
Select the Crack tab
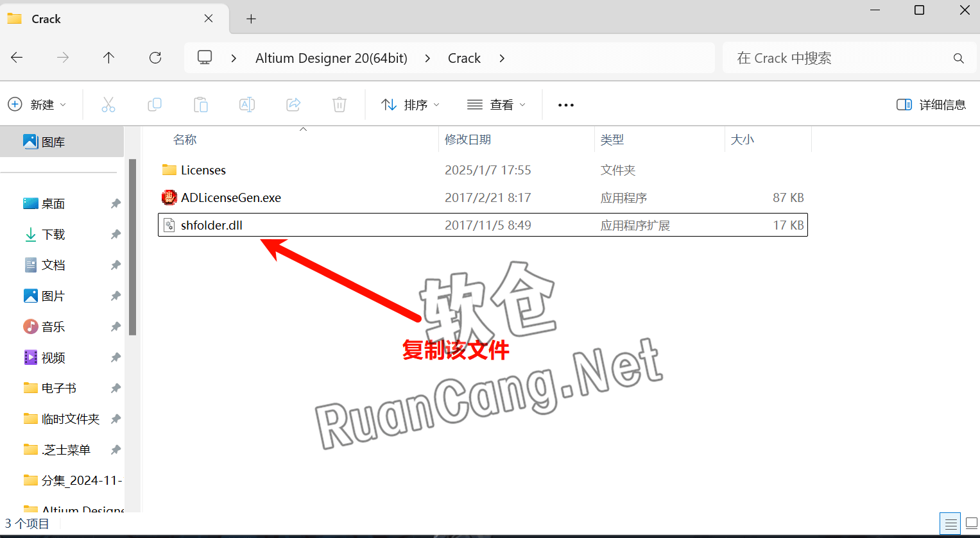(114, 19)
